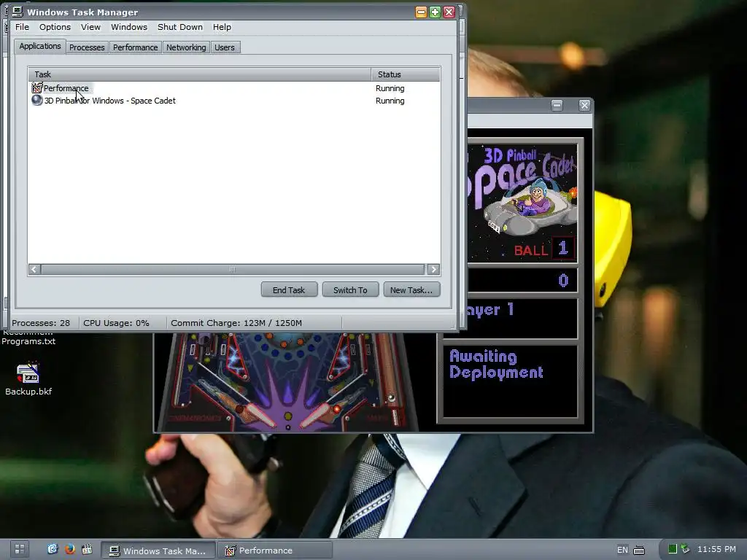Click the Programs.txt desktop file label
This screenshot has height=560, width=747.
(x=28, y=341)
